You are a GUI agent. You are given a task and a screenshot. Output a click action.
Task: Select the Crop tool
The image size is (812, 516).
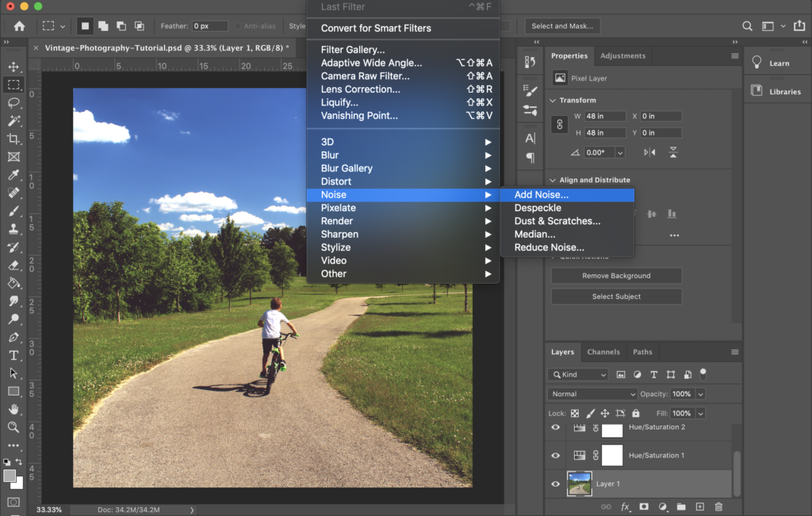pyautogui.click(x=14, y=139)
